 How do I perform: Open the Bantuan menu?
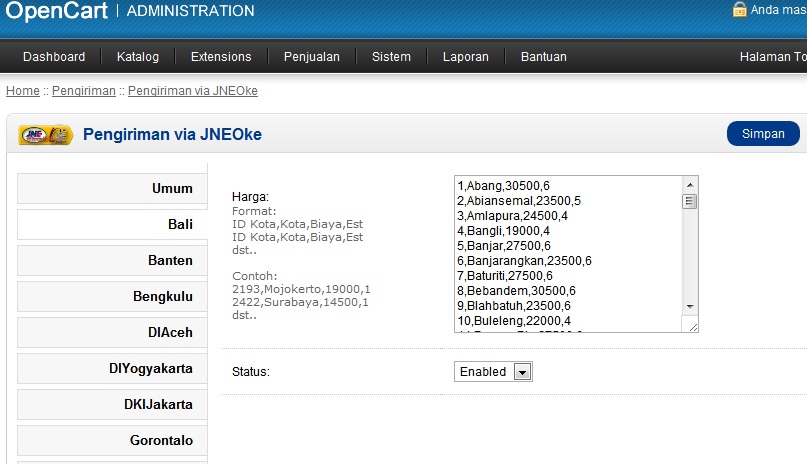click(x=544, y=57)
